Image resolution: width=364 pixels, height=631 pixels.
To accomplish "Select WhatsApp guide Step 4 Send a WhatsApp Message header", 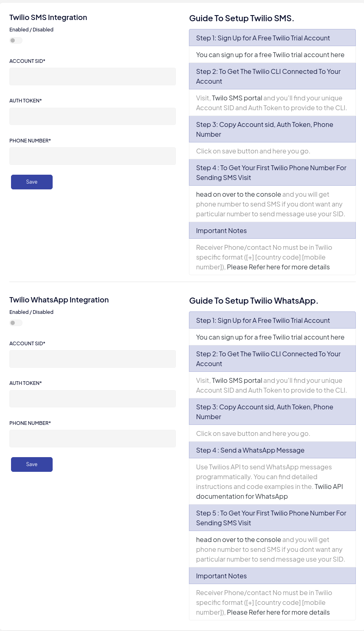I will pyautogui.click(x=272, y=450).
